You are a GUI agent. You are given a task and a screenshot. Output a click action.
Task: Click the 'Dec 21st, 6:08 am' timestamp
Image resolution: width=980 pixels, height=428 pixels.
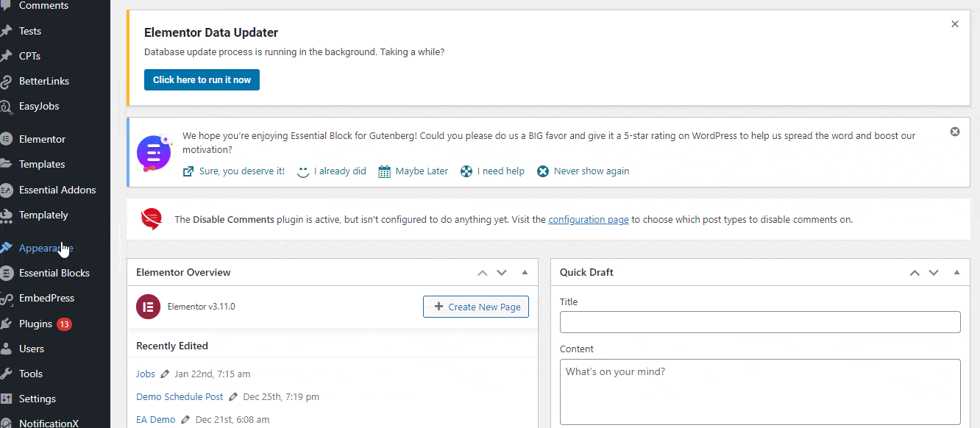[232, 420]
